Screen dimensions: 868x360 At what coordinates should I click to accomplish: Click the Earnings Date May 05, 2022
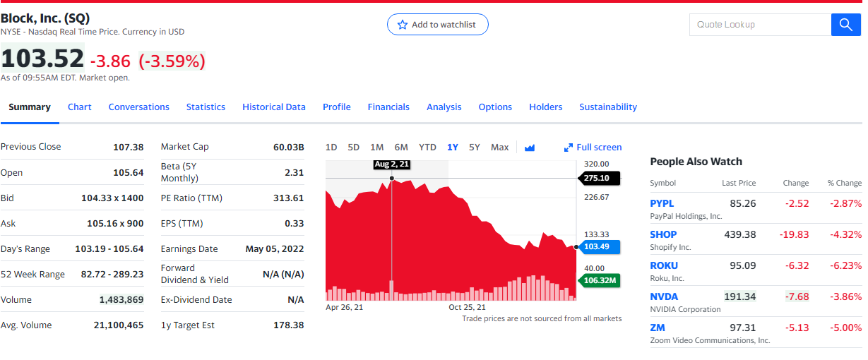click(275, 249)
